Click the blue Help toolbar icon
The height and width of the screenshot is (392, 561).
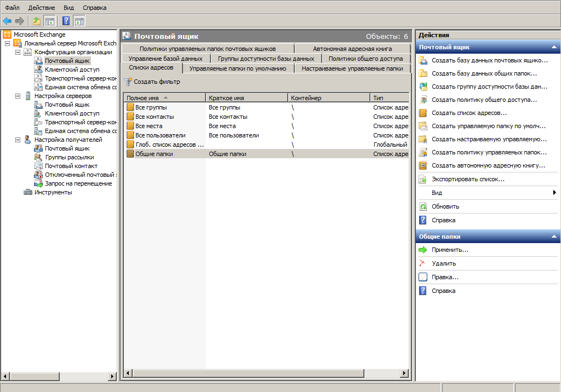66,21
